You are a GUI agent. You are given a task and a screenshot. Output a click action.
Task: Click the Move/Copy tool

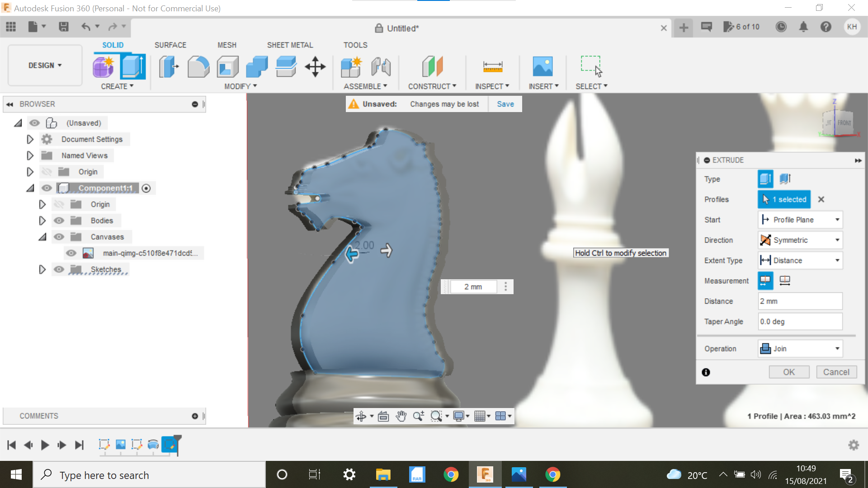(x=315, y=66)
